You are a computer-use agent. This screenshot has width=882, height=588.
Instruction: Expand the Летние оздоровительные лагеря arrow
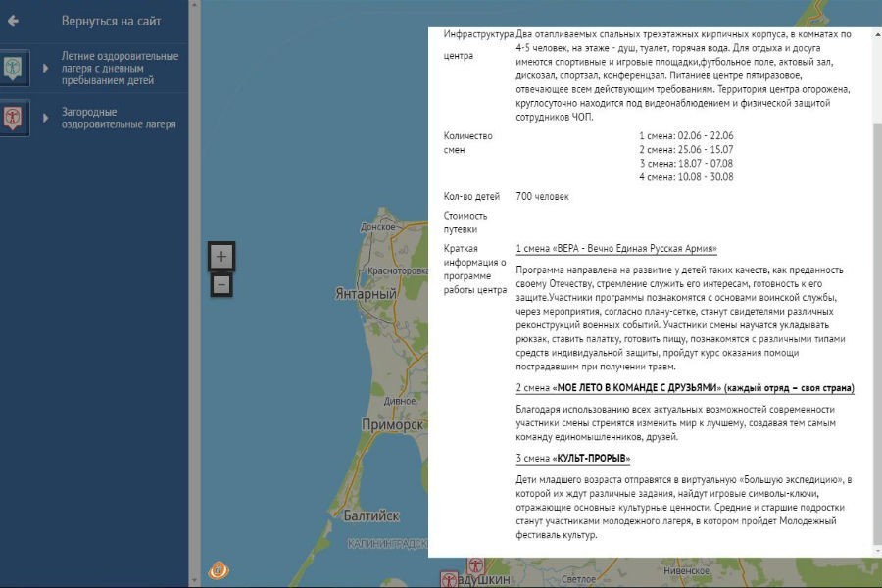pyautogui.click(x=45, y=69)
